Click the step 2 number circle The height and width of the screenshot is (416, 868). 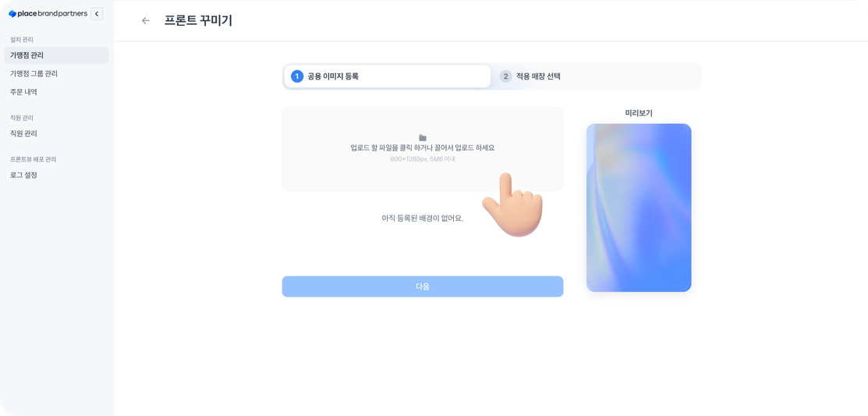pyautogui.click(x=505, y=76)
